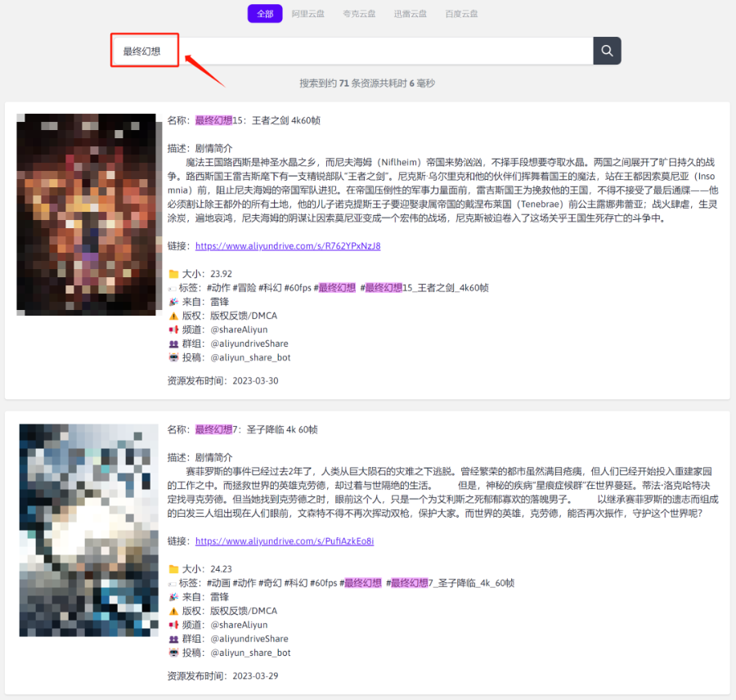Click megaphone icon beside 频道 in 王者之剑 card

coord(173,330)
